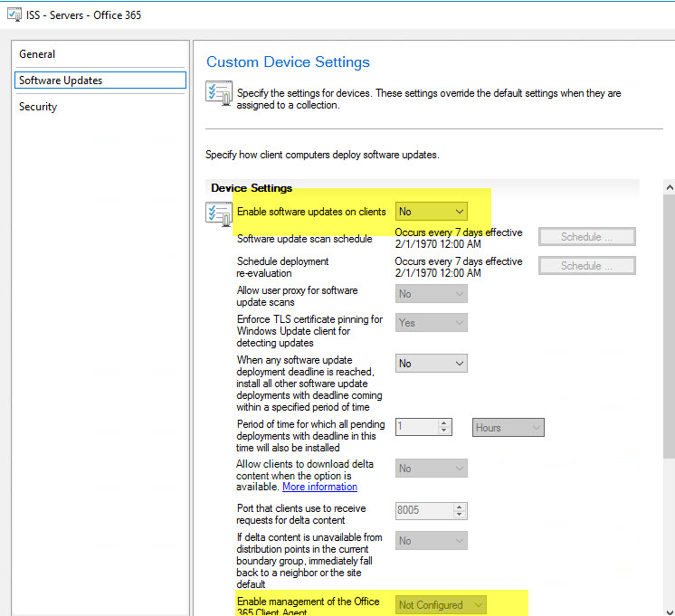Viewport: 675px width, 616px height.
Task: Open the Allow clients to download delta content dropdown
Action: pos(431,469)
